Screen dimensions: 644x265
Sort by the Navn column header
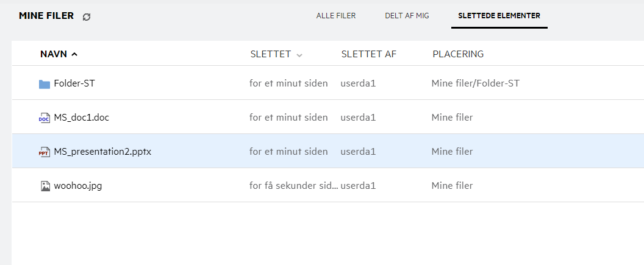(x=53, y=54)
